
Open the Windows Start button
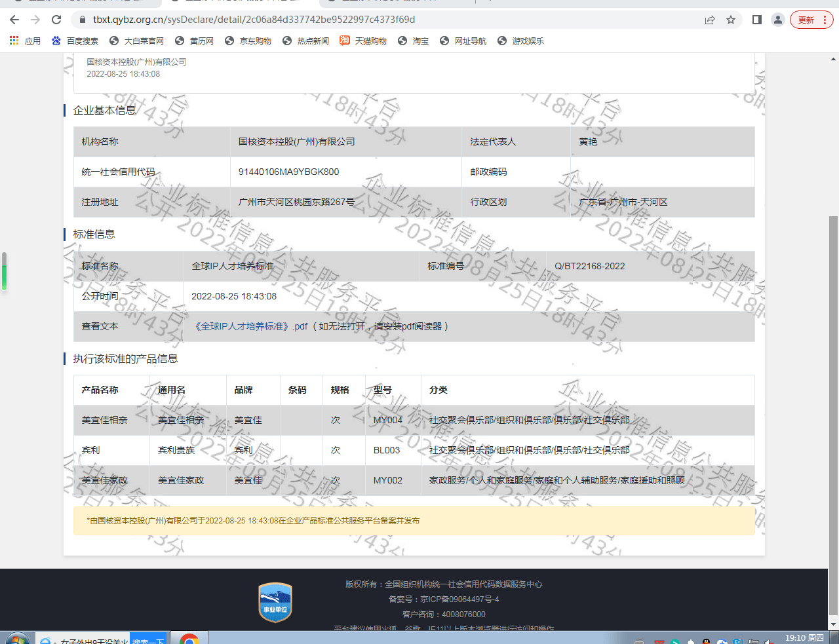pos(16,639)
